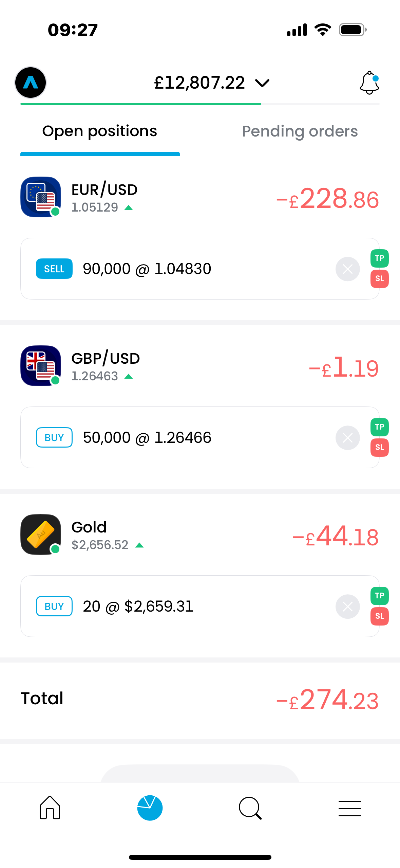The width and height of the screenshot is (400, 868).
Task: Tap the green margin level bar
Action: [x=140, y=104]
